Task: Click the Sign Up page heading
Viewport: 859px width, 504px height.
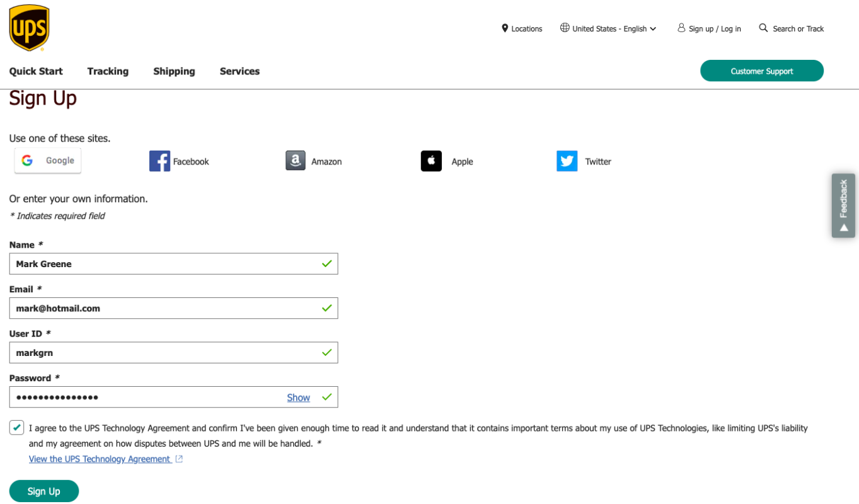Action: [x=43, y=98]
